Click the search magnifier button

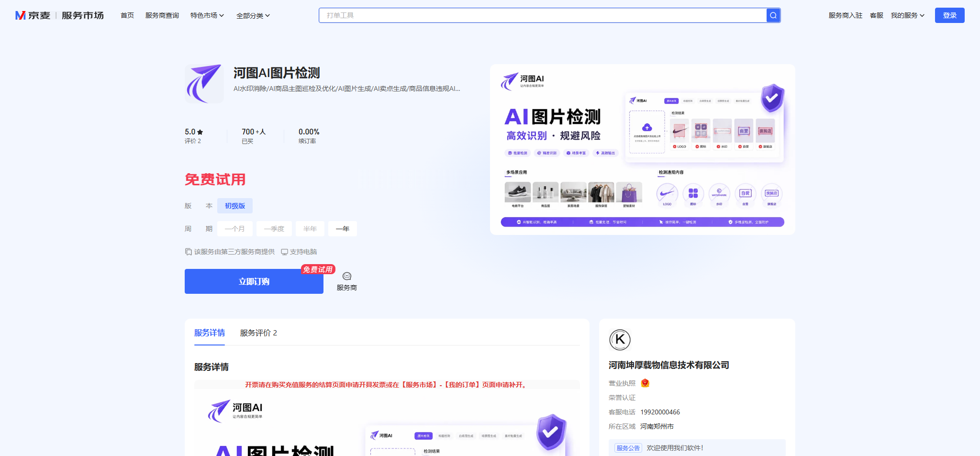tap(773, 15)
